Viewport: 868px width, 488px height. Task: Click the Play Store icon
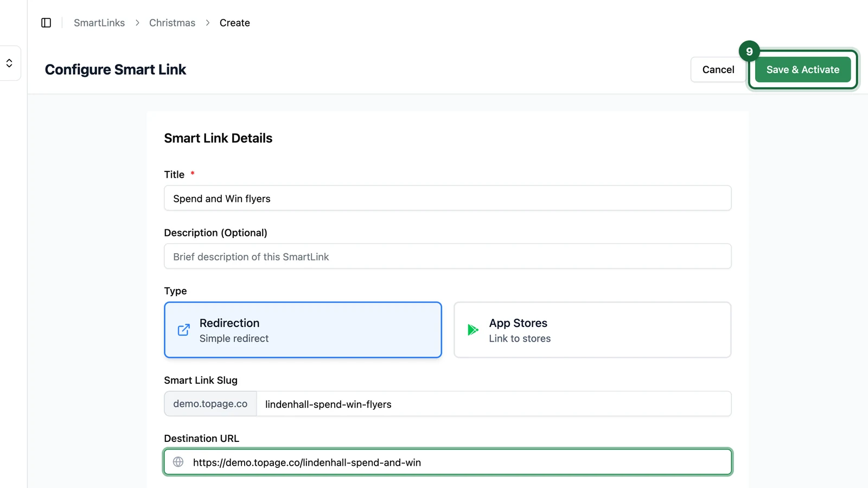pyautogui.click(x=473, y=330)
